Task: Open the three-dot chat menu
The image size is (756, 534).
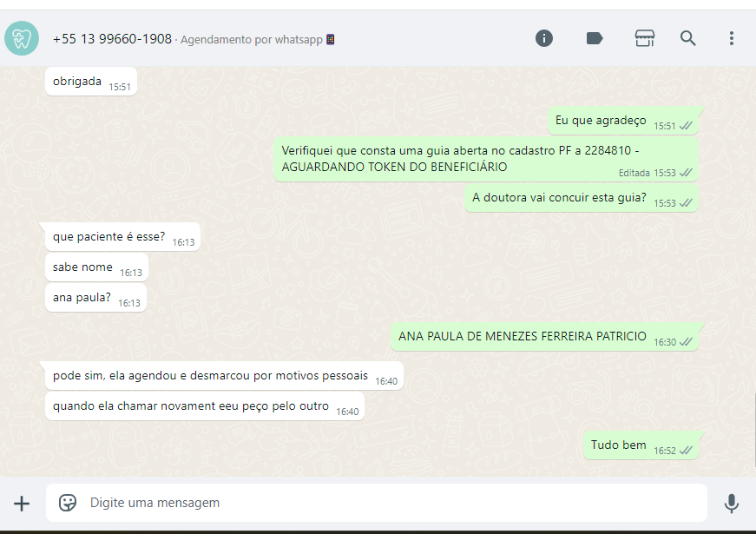Action: 732,38
